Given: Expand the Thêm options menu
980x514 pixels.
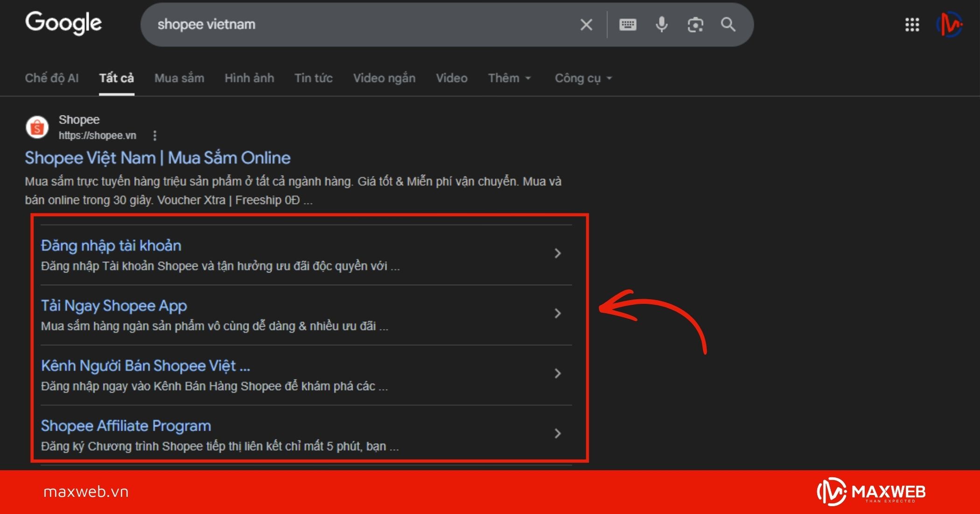Looking at the screenshot, I should tap(509, 78).
